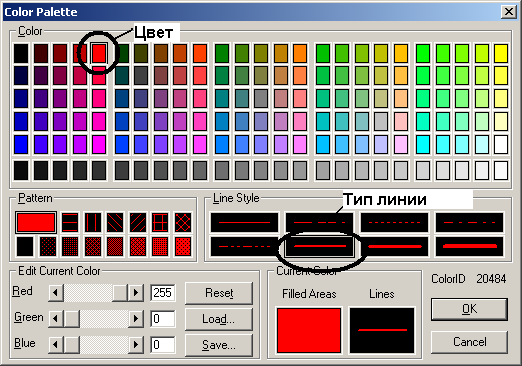Select the lightest swatch in grayscale row

pyautogui.click(x=501, y=170)
